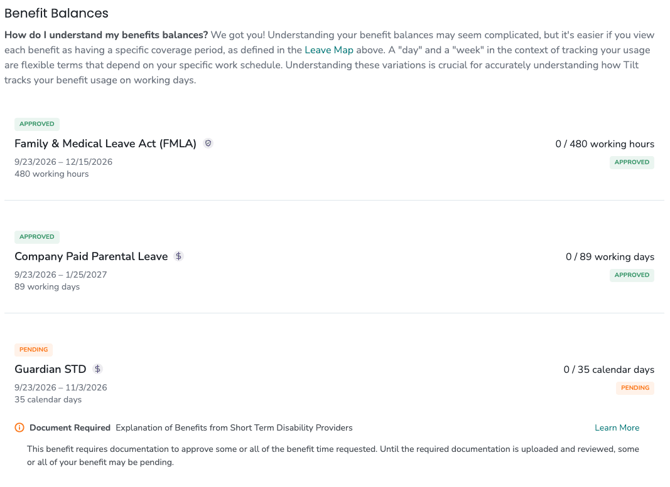Select the Family & Medical Leave Act title
Screen dimensions: 670x487
(x=105, y=144)
